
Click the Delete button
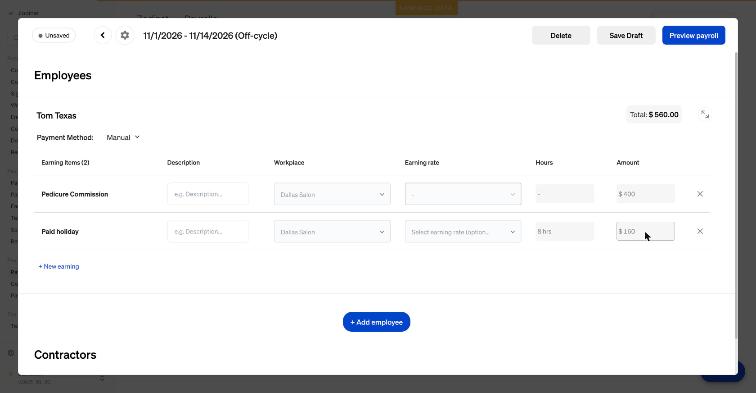point(561,36)
